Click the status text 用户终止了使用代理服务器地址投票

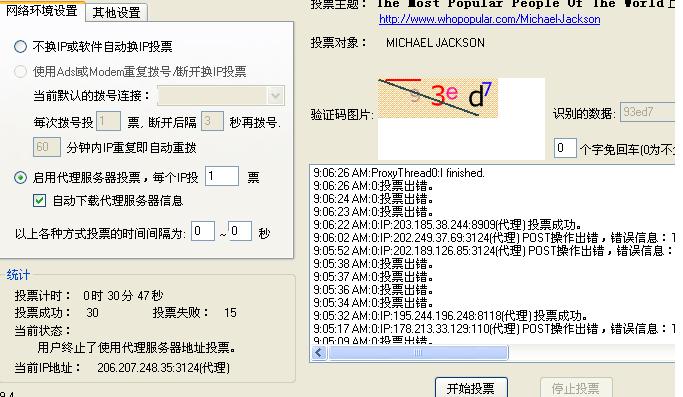(137, 347)
